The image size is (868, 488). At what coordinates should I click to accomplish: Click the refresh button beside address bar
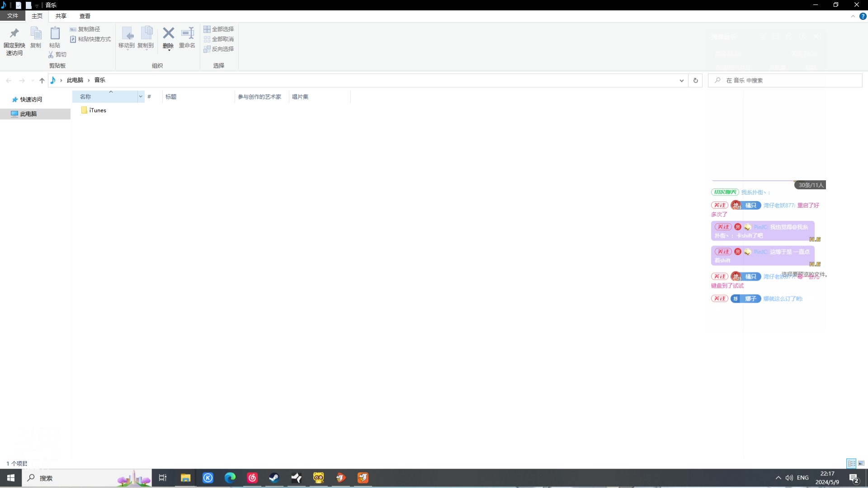[x=696, y=80]
